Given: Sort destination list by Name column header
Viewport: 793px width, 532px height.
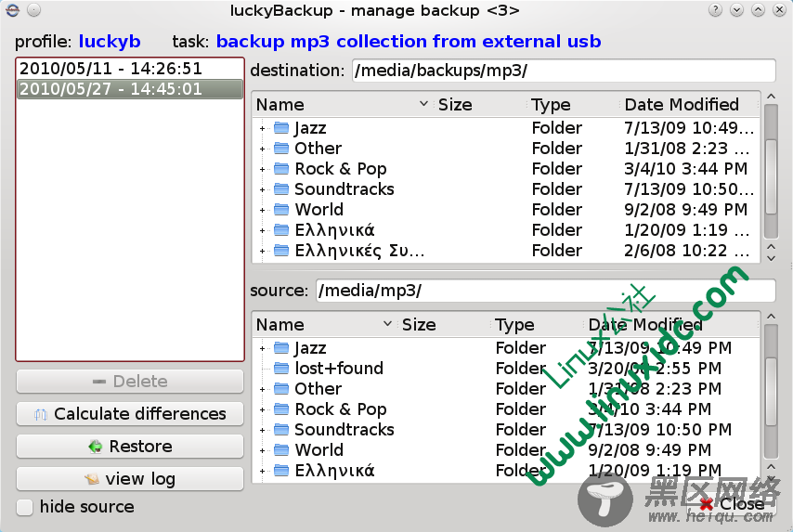Looking at the screenshot, I should pos(343,105).
